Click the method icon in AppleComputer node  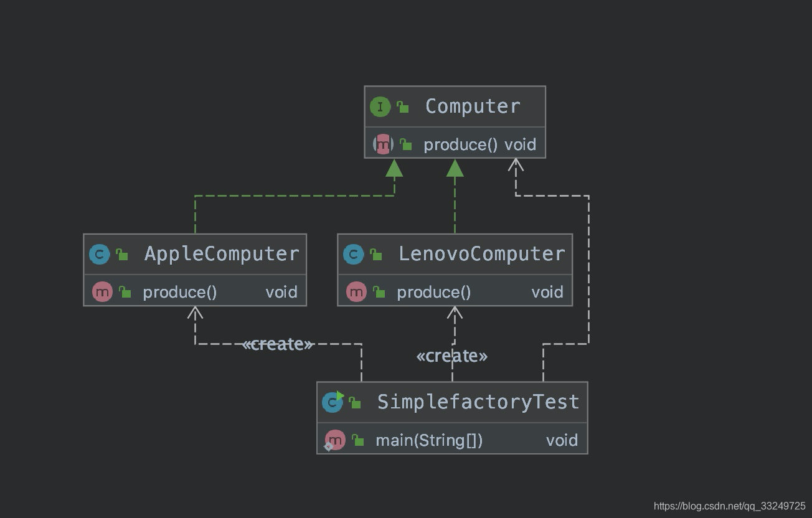[x=102, y=292]
